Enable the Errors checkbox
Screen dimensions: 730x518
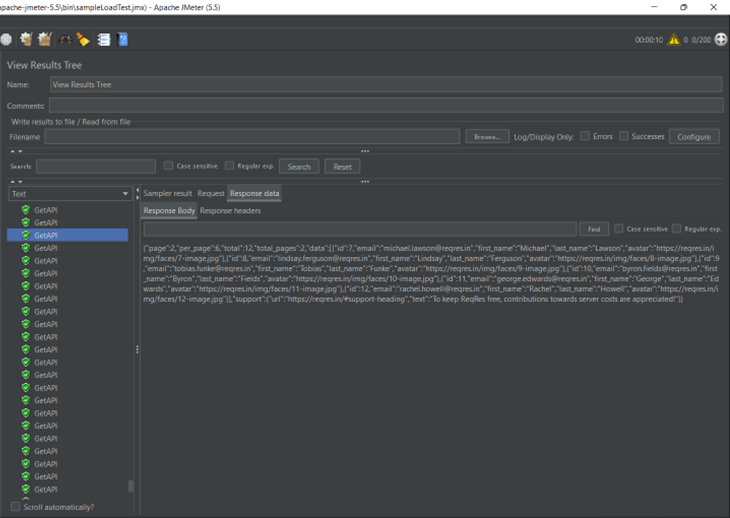tap(585, 136)
